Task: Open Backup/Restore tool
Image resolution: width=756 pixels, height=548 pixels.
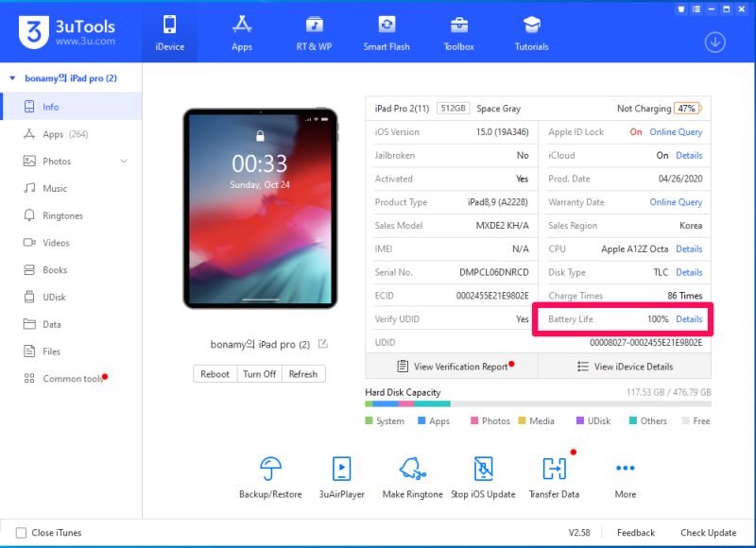Action: (x=270, y=478)
